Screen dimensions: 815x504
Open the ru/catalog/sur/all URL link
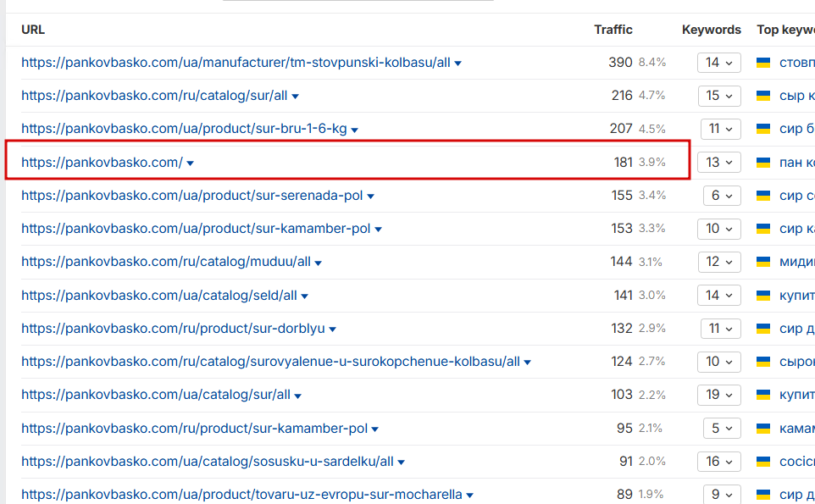154,96
